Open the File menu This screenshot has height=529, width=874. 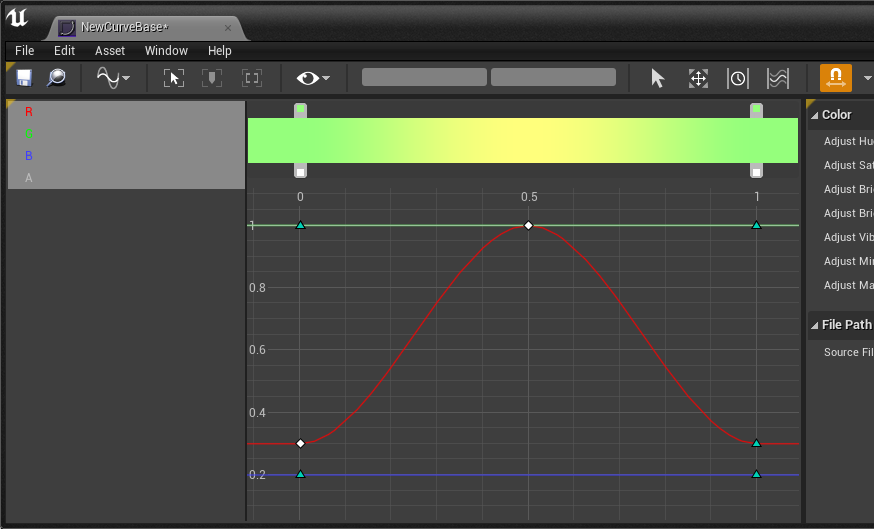coord(25,51)
